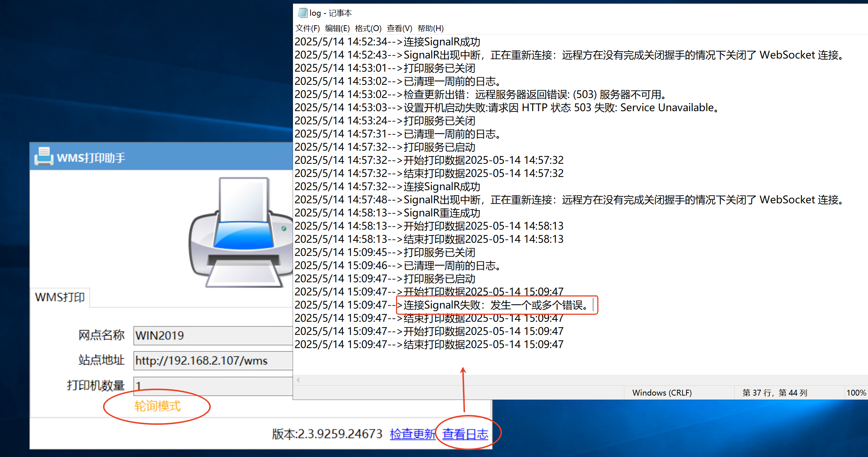Click the 版本:2.3.9259.24673 version text

pos(327,434)
